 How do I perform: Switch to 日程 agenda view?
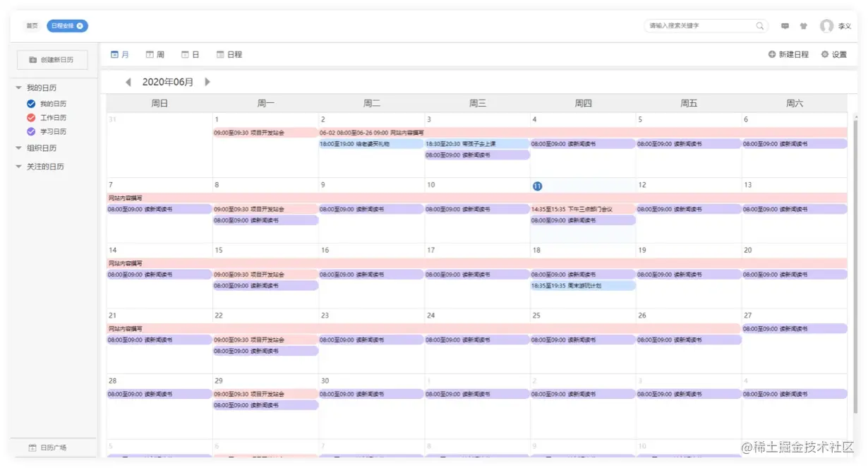229,54
